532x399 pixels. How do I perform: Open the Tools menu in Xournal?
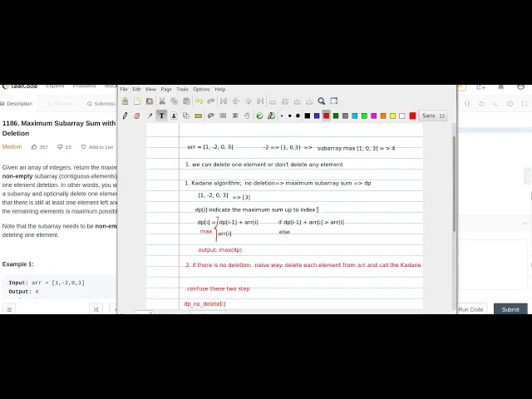coord(182,89)
